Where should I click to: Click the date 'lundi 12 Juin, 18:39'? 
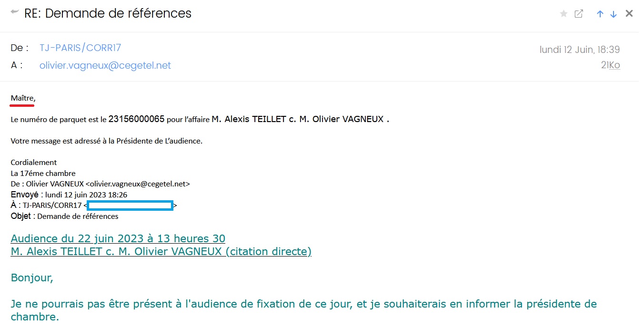click(x=579, y=49)
